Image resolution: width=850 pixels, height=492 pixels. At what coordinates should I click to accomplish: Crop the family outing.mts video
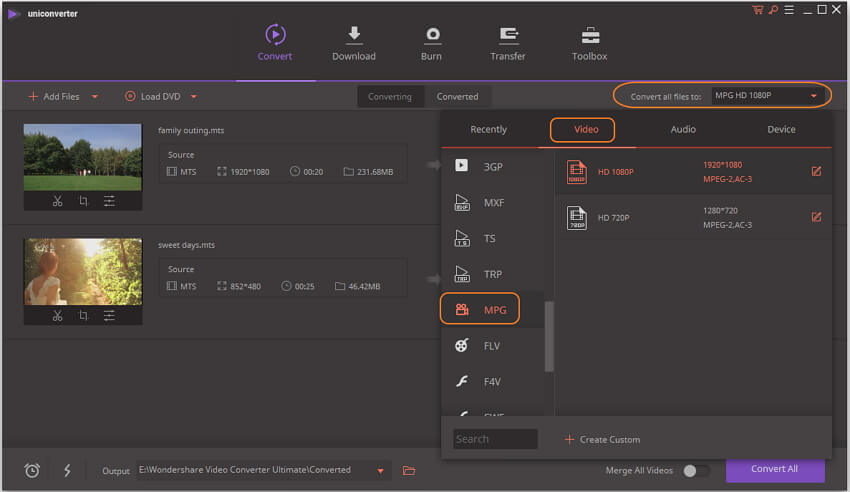click(83, 201)
